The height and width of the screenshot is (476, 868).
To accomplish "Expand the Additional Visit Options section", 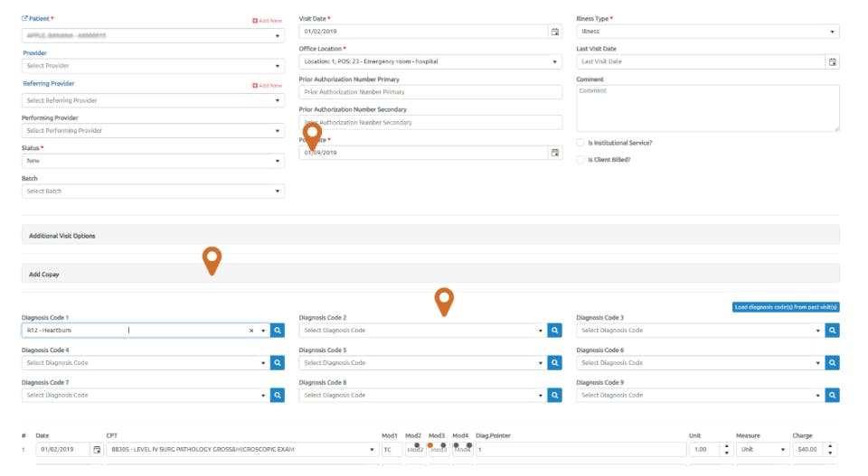I will click(x=430, y=236).
